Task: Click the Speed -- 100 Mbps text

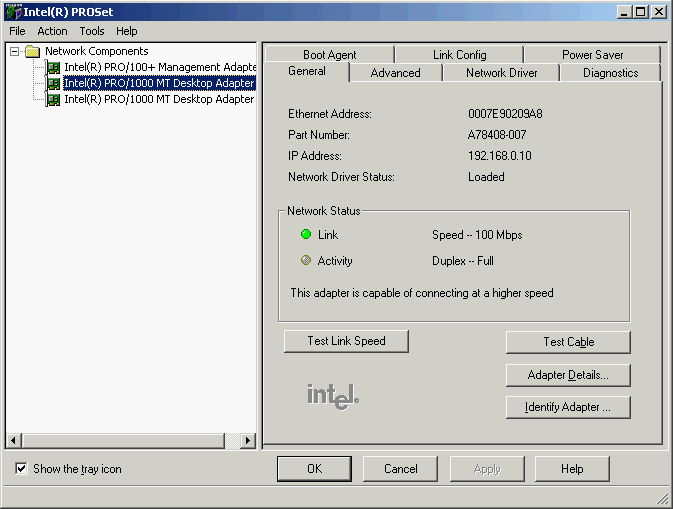Action: (477, 235)
